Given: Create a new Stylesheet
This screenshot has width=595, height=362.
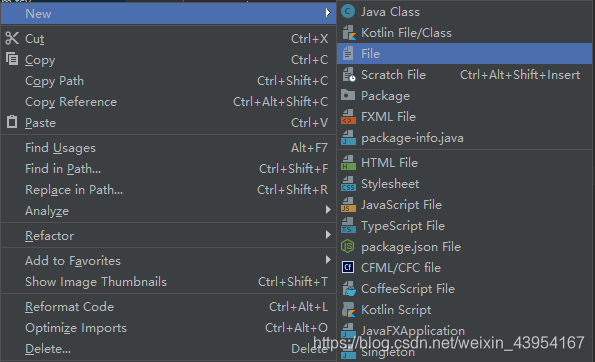Looking at the screenshot, I should coord(464,184).
